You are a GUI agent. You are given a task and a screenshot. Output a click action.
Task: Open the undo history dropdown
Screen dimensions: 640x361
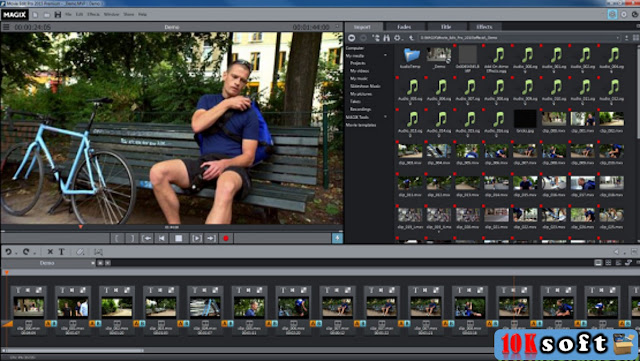16,254
